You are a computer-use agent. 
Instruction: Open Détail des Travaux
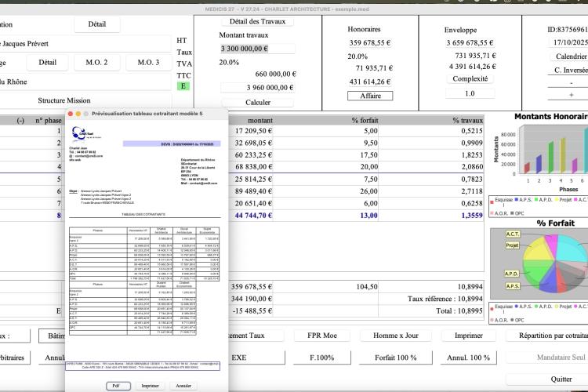click(257, 21)
